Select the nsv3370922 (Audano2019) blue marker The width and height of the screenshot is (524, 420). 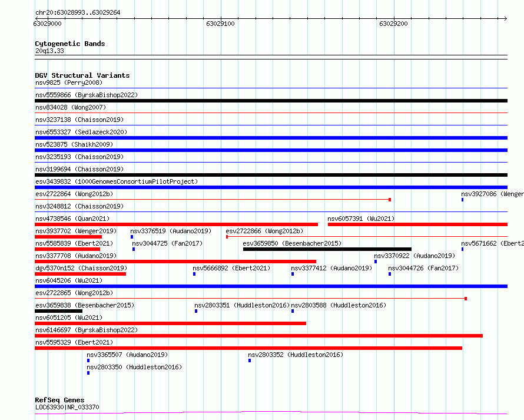(x=376, y=262)
